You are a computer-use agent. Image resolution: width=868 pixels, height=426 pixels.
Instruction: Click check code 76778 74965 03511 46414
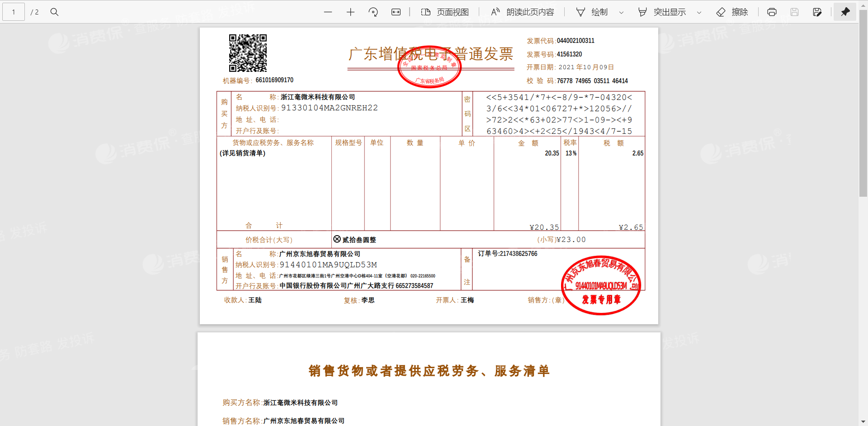[592, 81]
